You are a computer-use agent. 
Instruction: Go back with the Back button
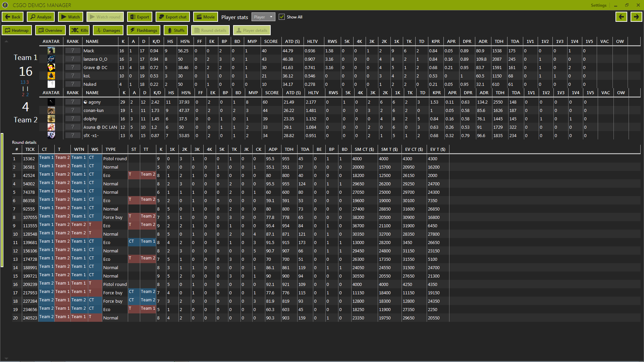[x=13, y=17]
